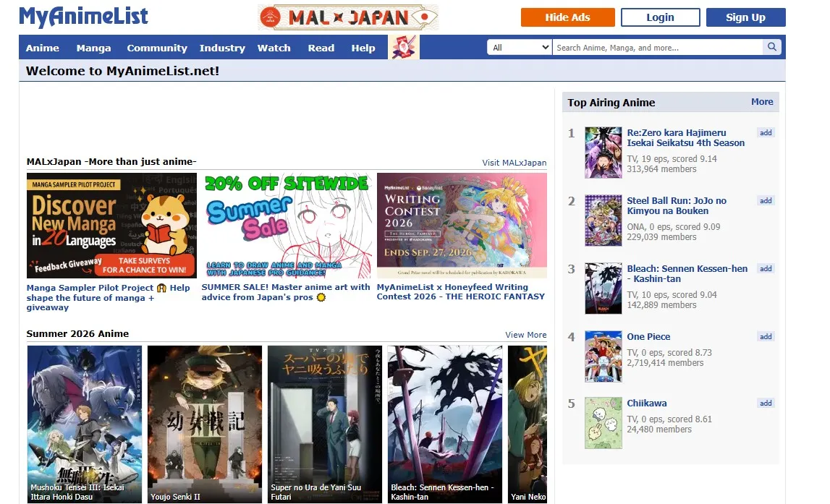The image size is (830, 504).
Task: Click Bleach ranking thumbnail in Top Airing
Action: click(x=604, y=289)
